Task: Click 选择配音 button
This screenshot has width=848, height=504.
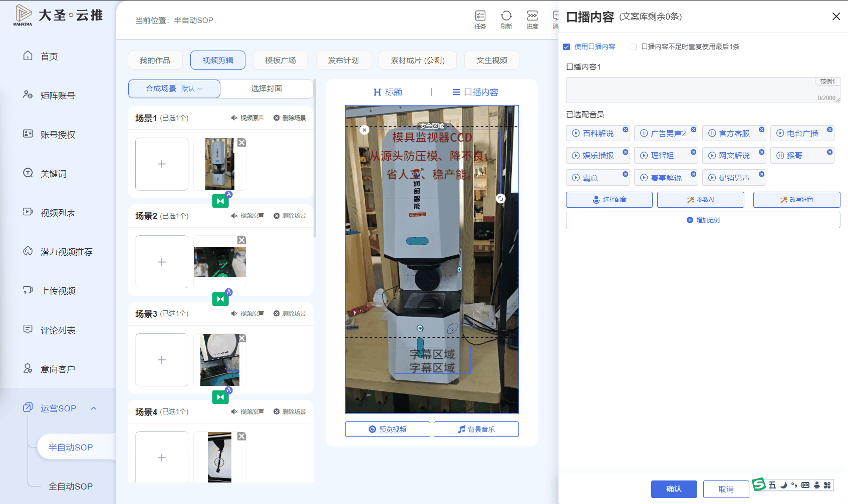Action: pos(609,200)
